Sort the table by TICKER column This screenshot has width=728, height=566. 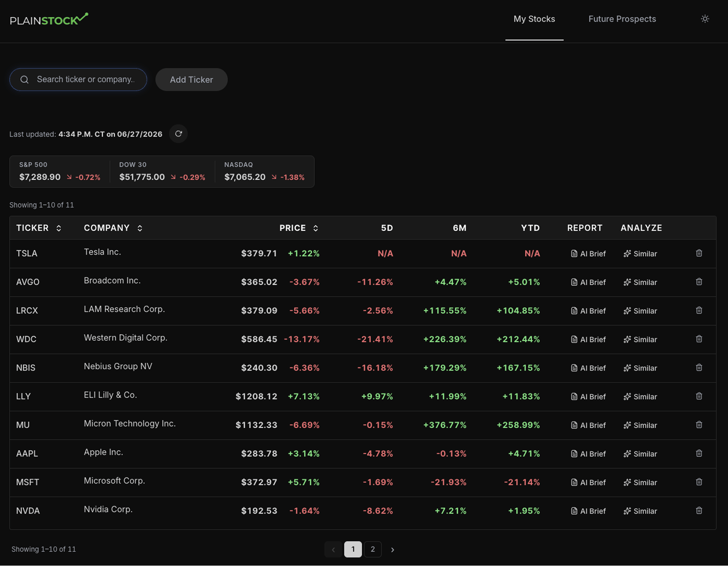tap(39, 228)
